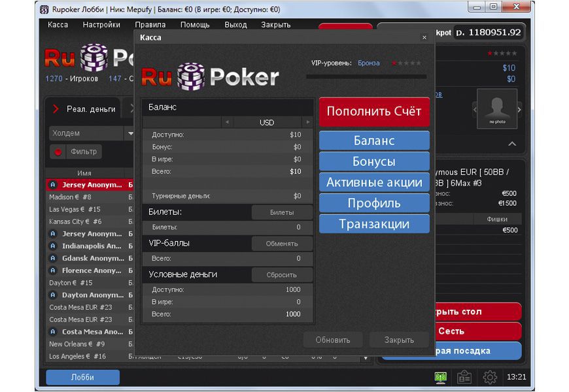This screenshot has height=392, width=569.
Task: Collapse the player info panel with the chevron
Action: [512, 144]
